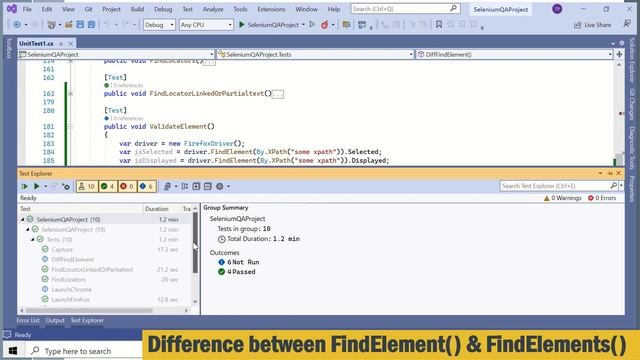Click the Duration column header
Viewport: 640px width, 360px height.
pyautogui.click(x=162, y=209)
